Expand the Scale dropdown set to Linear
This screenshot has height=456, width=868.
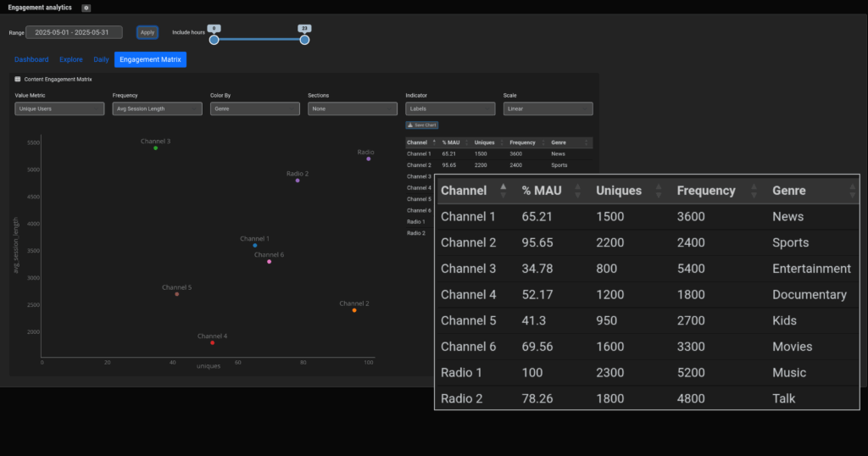[x=548, y=108]
